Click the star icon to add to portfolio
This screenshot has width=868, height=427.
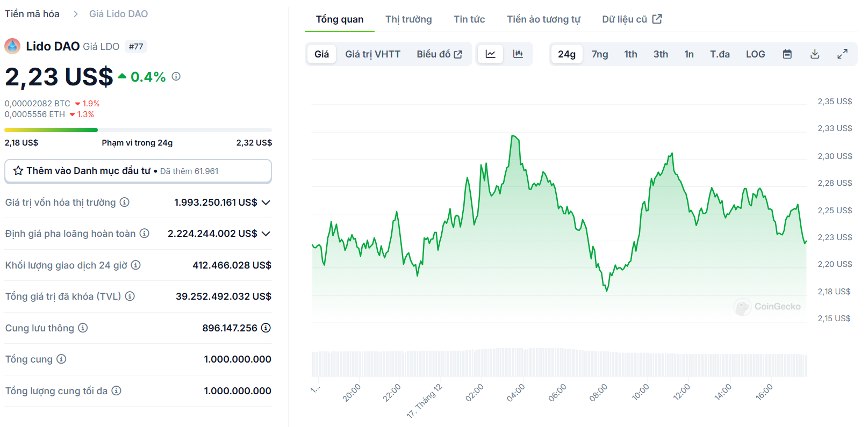click(x=18, y=171)
